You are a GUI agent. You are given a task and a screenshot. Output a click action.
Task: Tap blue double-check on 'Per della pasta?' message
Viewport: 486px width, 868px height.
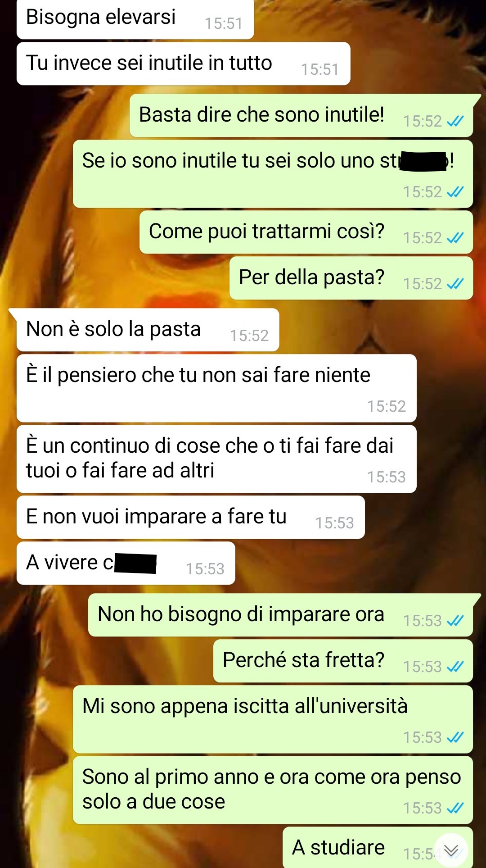click(x=455, y=284)
